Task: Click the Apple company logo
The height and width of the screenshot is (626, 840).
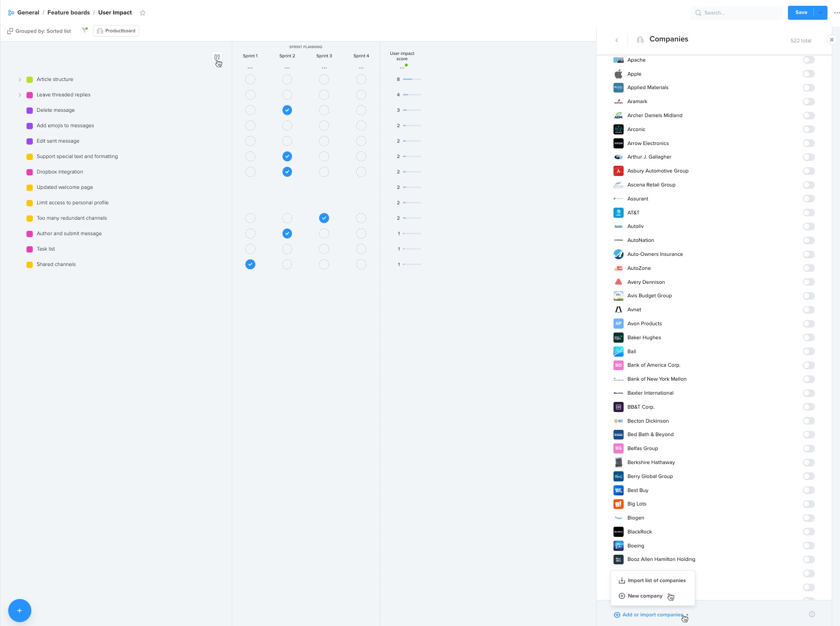Action: coord(618,74)
